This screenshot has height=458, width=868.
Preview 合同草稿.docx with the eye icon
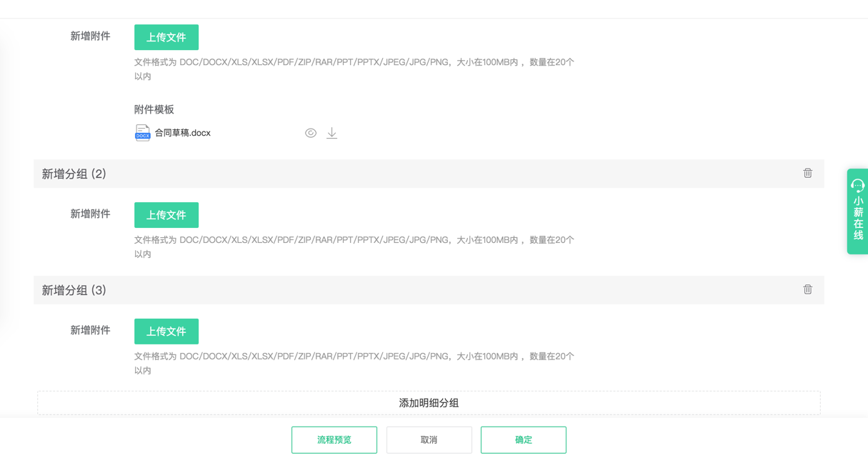311,133
